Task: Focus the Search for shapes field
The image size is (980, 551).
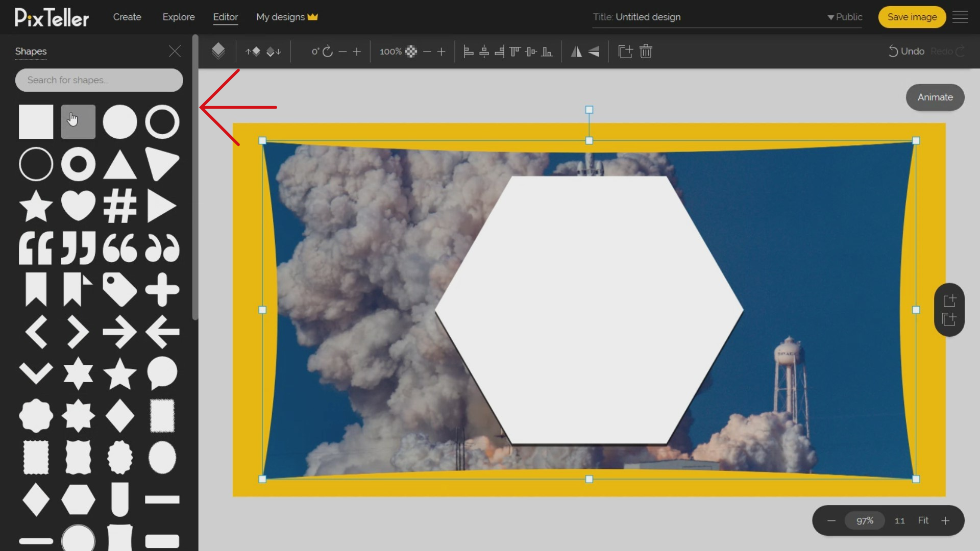Action: tap(99, 80)
